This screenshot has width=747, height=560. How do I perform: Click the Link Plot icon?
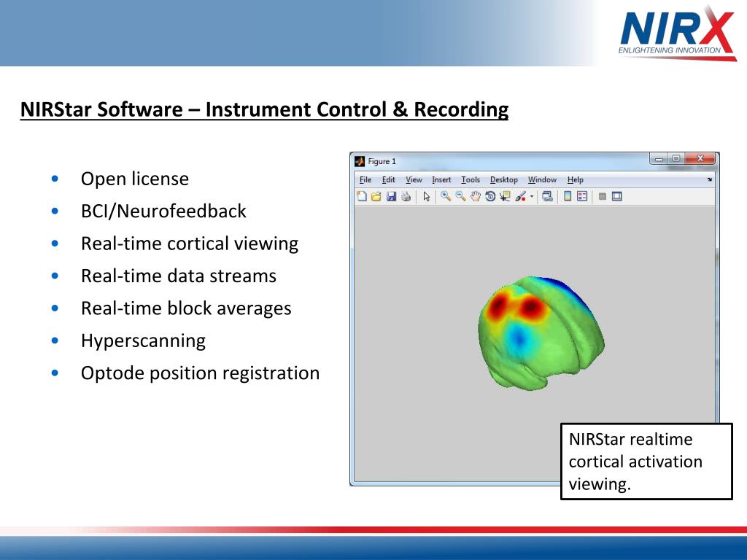(547, 196)
